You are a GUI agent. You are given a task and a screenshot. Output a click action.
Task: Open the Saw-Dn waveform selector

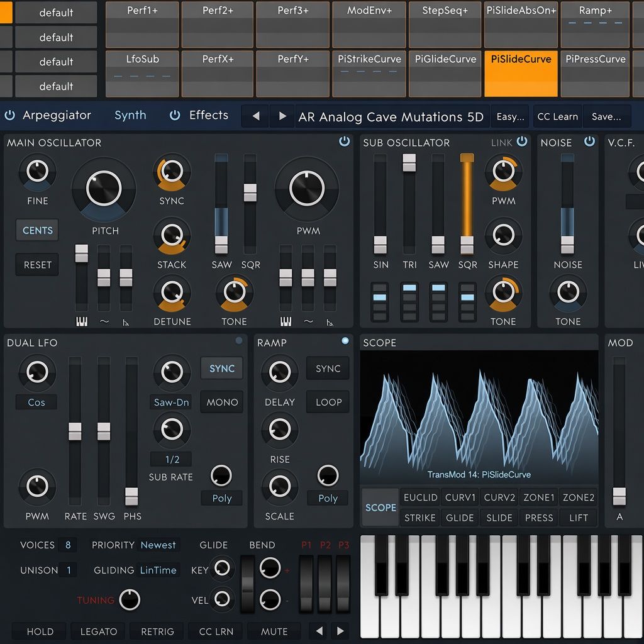171,402
